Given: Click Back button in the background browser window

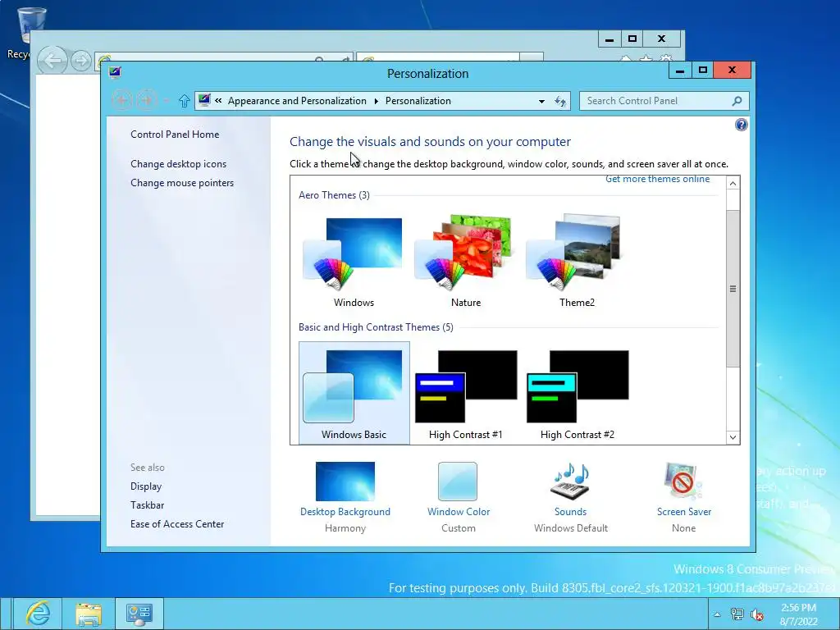Looking at the screenshot, I should click(x=52, y=60).
